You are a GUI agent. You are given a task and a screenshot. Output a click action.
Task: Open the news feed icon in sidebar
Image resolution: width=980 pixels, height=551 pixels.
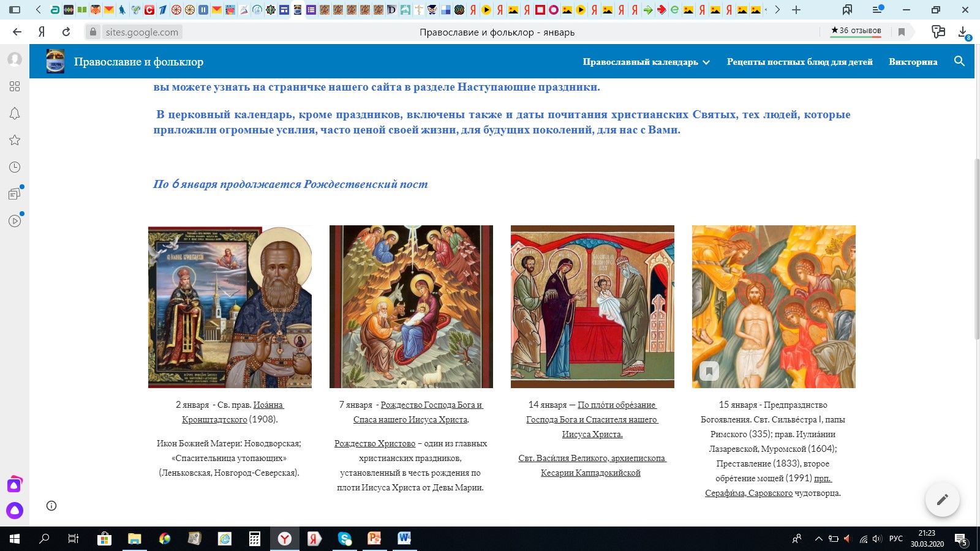point(15,194)
